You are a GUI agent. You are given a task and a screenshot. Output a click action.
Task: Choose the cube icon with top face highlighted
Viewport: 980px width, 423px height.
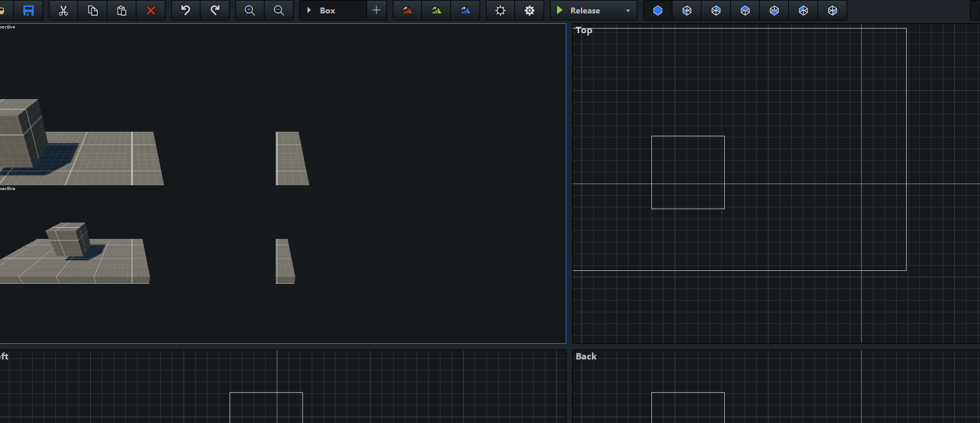[x=745, y=10]
